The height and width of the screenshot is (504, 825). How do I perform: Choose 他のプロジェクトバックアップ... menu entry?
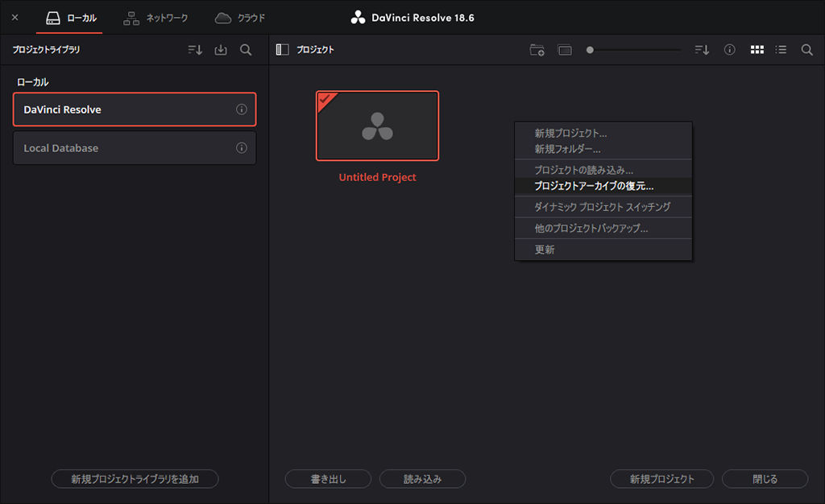(x=603, y=229)
